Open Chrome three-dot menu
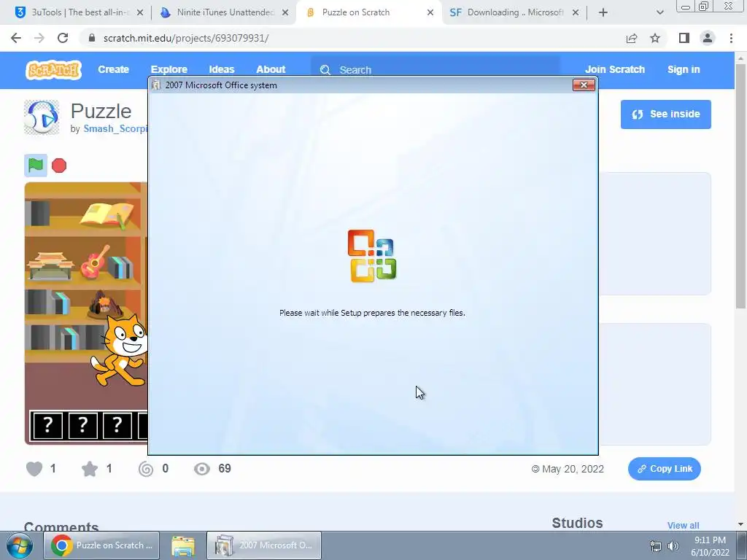Screen dimensions: 747x560 point(731,38)
